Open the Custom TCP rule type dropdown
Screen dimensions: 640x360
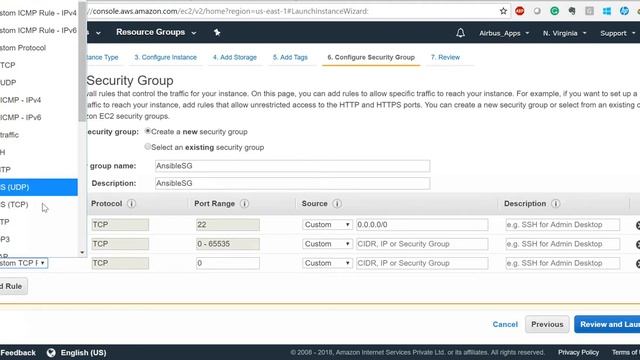(x=24, y=263)
